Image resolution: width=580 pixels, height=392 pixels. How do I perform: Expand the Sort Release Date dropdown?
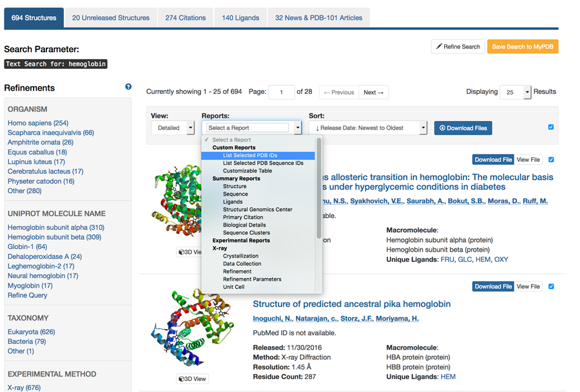pos(368,128)
